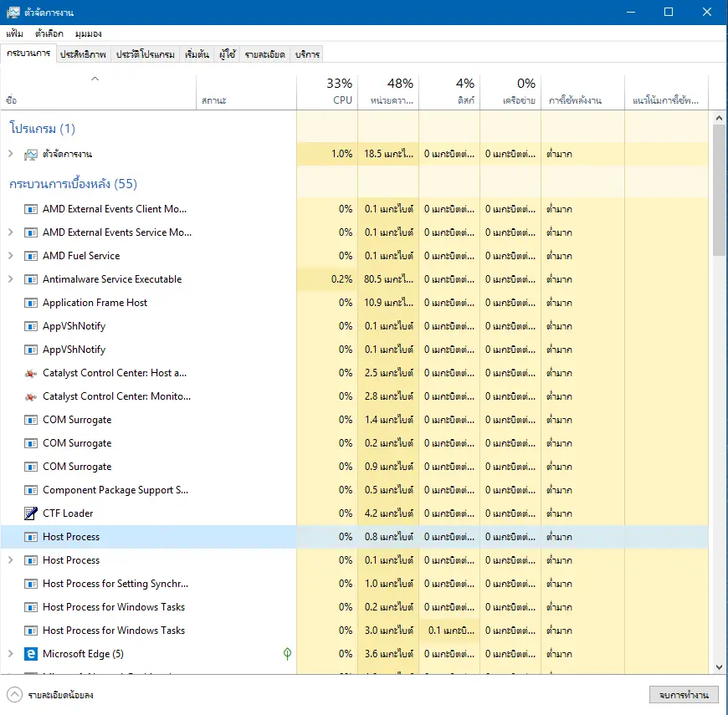Image resolution: width=728 pixels, height=715 pixels.
Task: Click the จบการทำงาน button
Action: pos(684,695)
